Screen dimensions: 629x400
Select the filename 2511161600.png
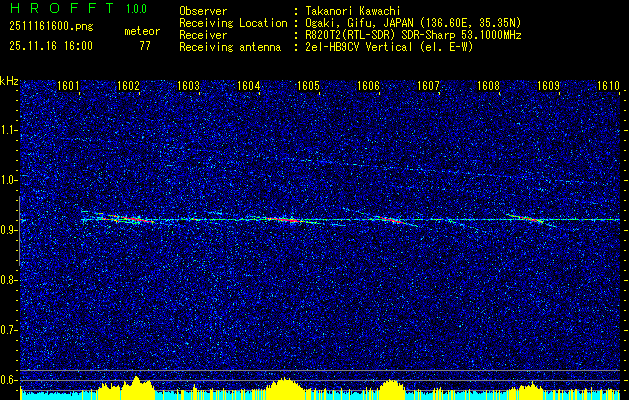[51, 27]
